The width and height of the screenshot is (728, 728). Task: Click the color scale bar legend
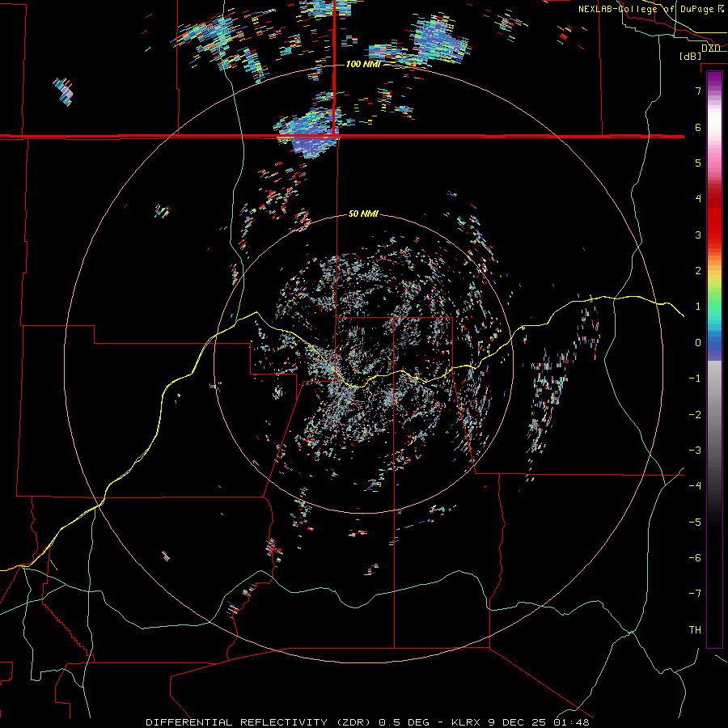pyautogui.click(x=714, y=359)
